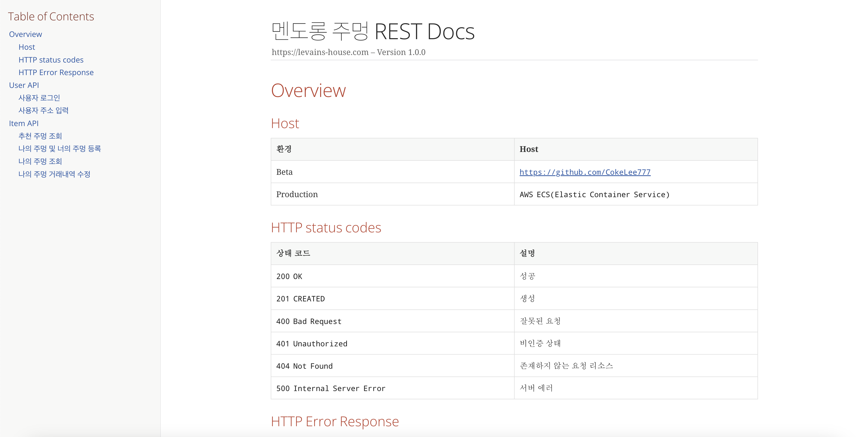This screenshot has height=437, width=868.
Task: Open 추천 주멍 조회 sidebar link
Action: 40,136
